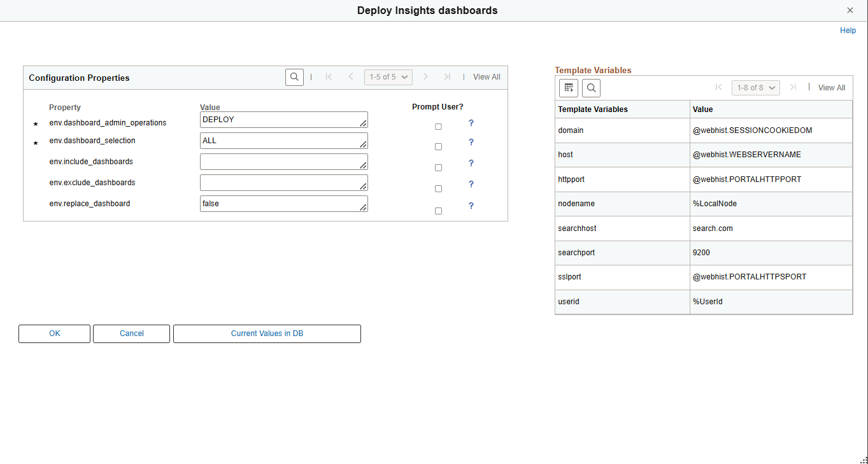Image resolution: width=868 pixels, height=464 pixels.
Task: Click the help icon beside env.include_dashboards
Action: 471,163
